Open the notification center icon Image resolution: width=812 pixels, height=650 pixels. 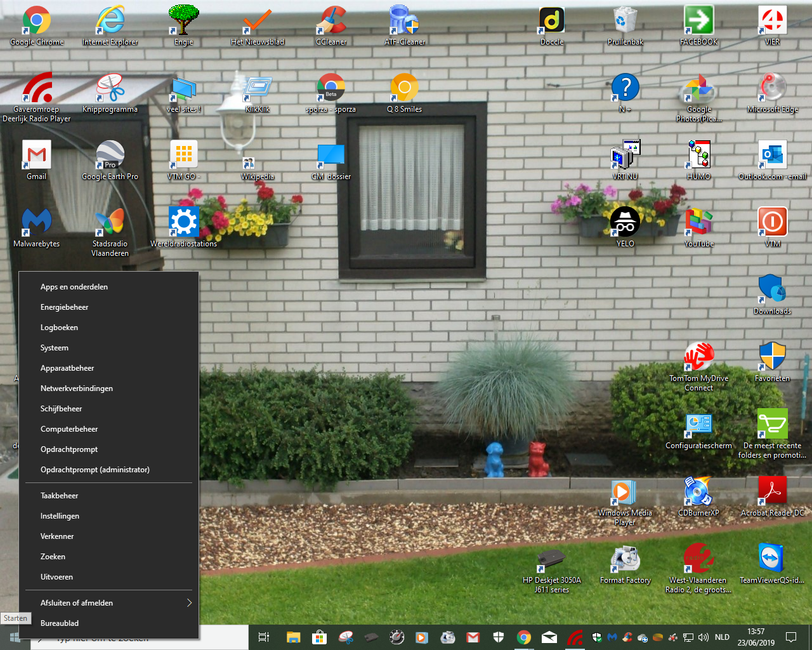(791, 637)
